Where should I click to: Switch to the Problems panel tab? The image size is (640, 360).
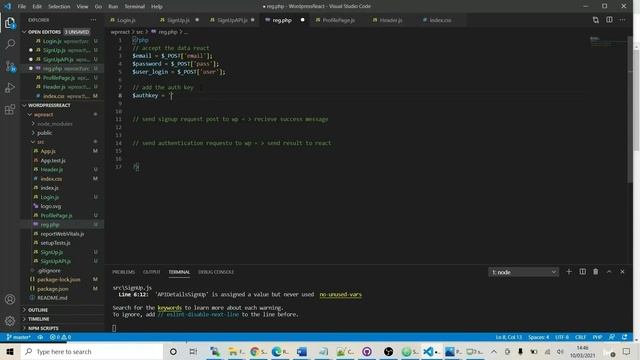tap(124, 272)
